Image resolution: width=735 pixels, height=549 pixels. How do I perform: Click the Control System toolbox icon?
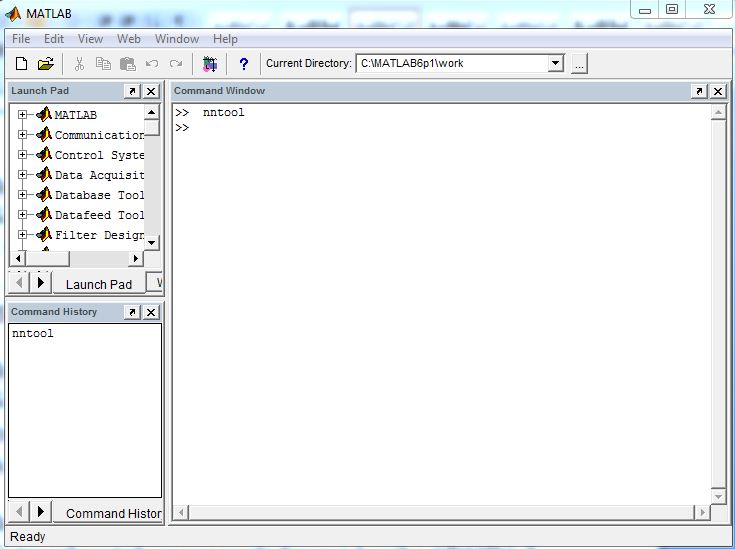[44, 154]
